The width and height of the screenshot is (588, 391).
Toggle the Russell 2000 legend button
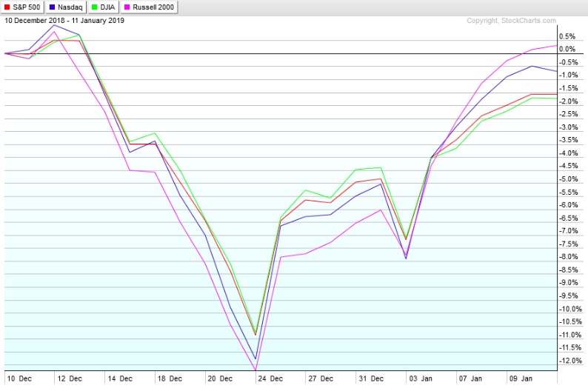tap(149, 7)
